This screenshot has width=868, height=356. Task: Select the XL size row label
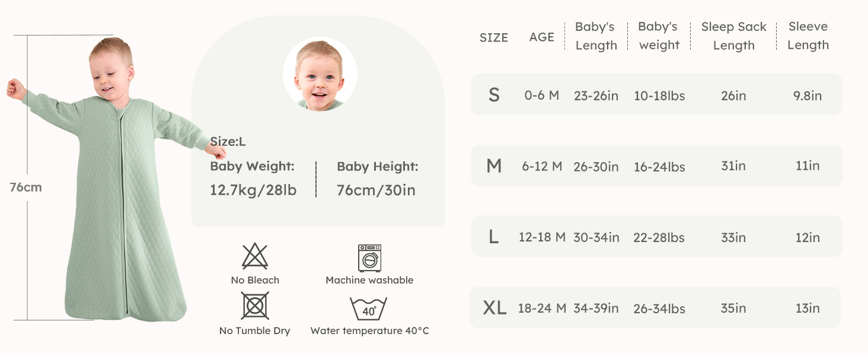[494, 308]
